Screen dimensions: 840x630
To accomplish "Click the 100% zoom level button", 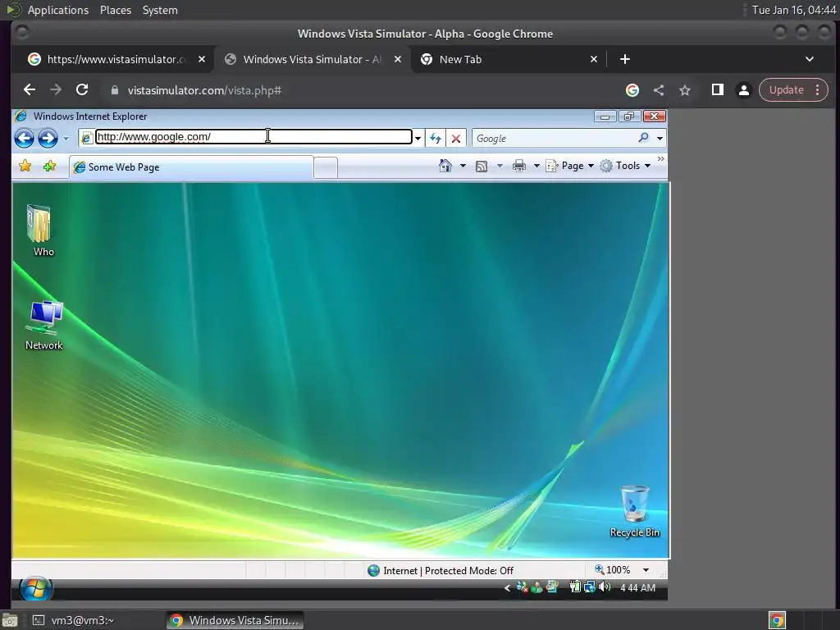I will [x=612, y=570].
